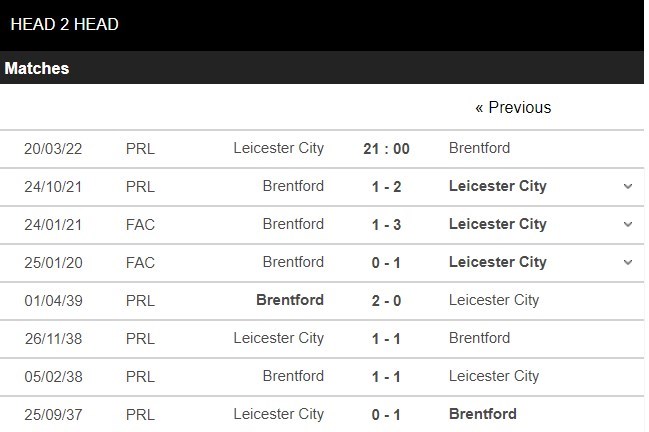
Task: Open the 1 - 1 score from 26/11/38
Action: 386,339
